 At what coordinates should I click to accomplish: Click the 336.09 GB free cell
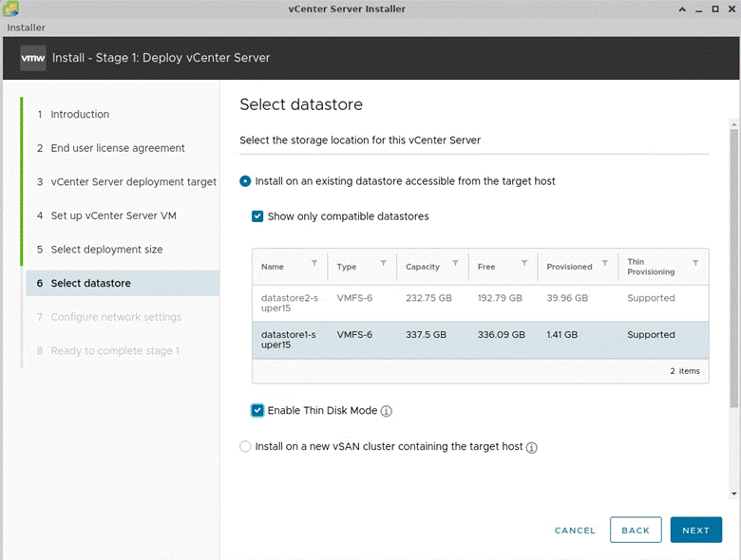(x=501, y=335)
